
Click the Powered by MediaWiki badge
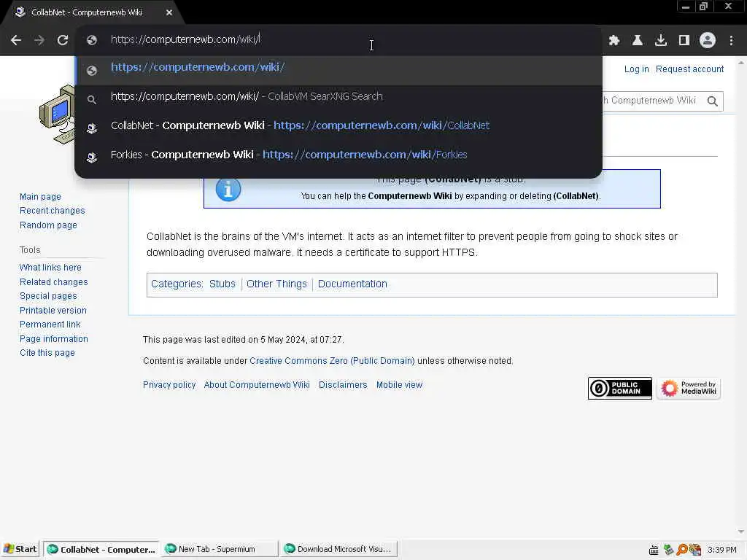coord(689,388)
